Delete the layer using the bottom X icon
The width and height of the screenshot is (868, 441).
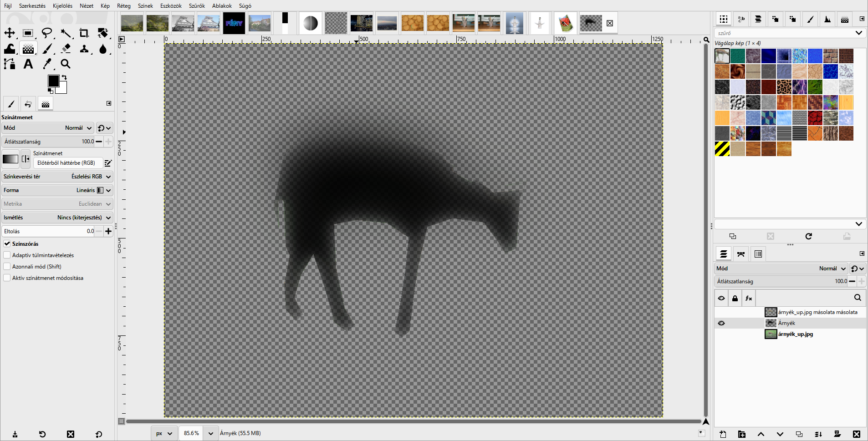point(857,434)
